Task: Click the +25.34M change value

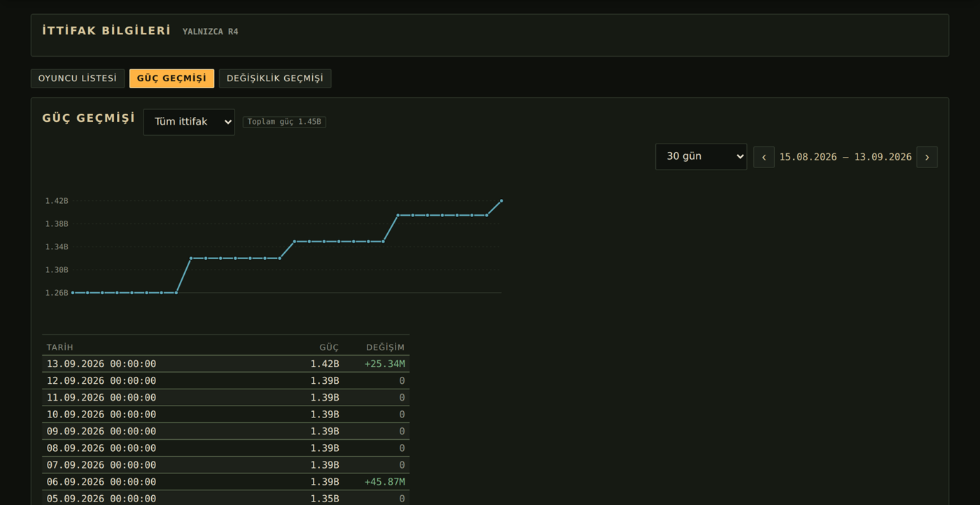Action: [385, 364]
